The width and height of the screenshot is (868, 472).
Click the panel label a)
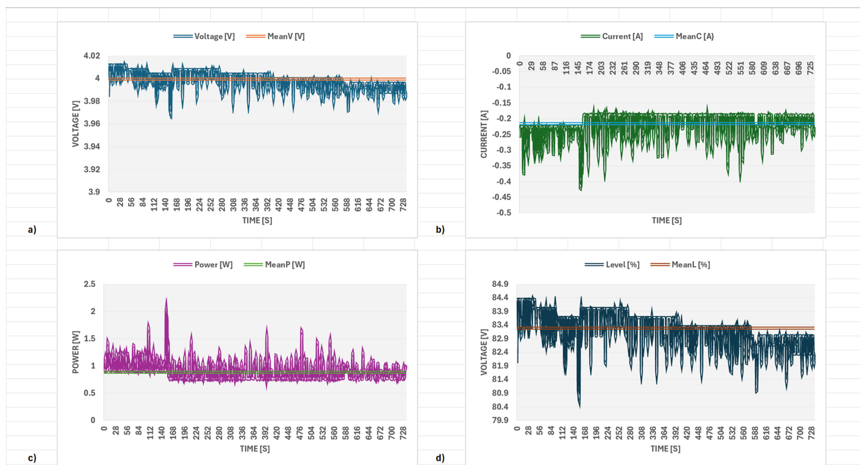click(32, 230)
